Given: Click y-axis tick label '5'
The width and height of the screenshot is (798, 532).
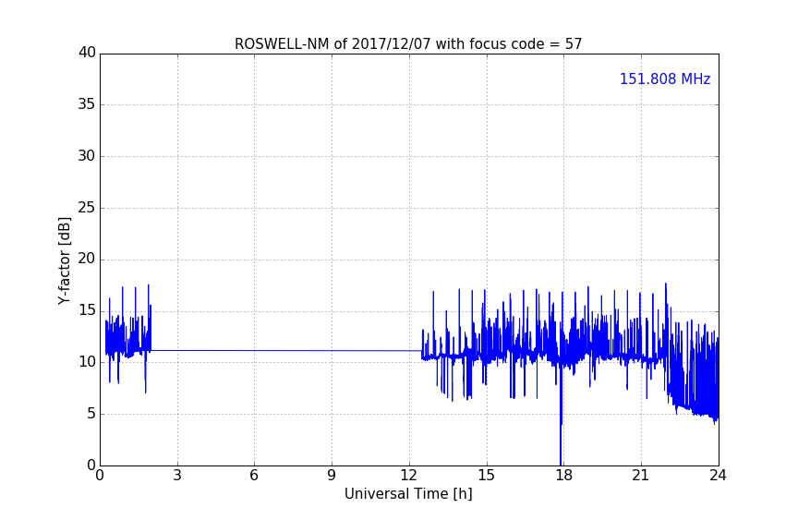Looking at the screenshot, I should pyautogui.click(x=91, y=414).
